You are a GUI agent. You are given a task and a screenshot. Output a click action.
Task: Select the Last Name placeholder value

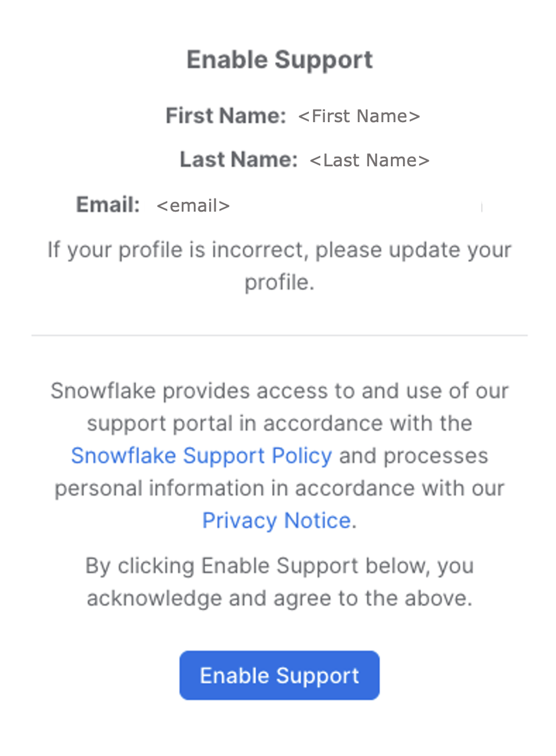(x=369, y=160)
